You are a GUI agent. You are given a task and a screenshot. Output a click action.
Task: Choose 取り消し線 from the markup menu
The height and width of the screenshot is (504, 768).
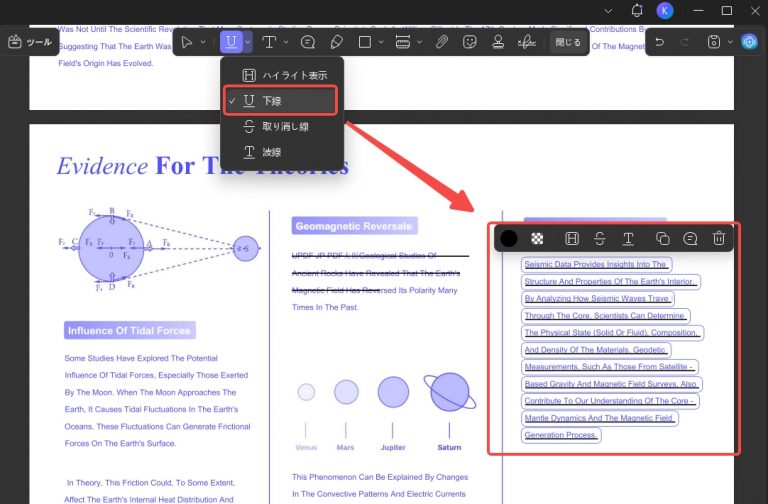click(x=282, y=126)
